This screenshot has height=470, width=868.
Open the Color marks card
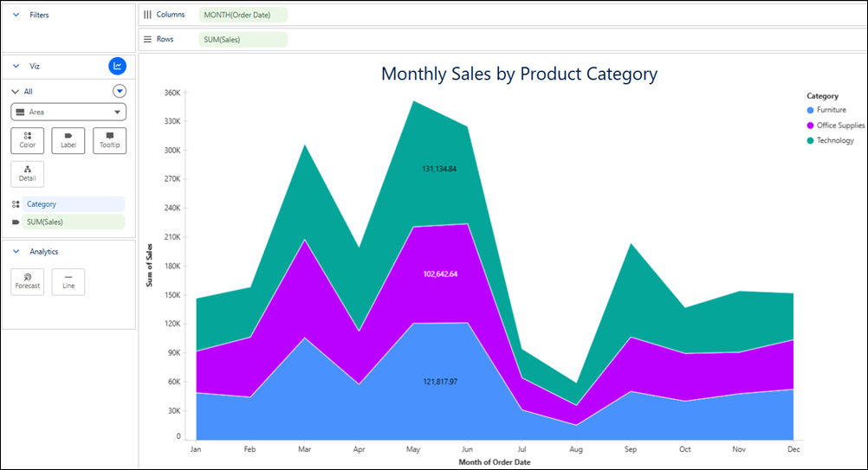[27, 140]
